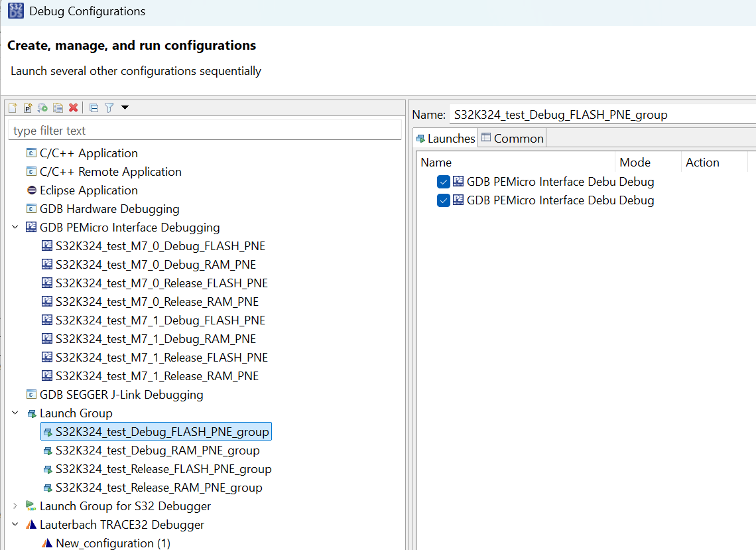
Task: Select S32K324_test_M7_1_Debug_FLASH_PNE configuration
Action: click(160, 320)
